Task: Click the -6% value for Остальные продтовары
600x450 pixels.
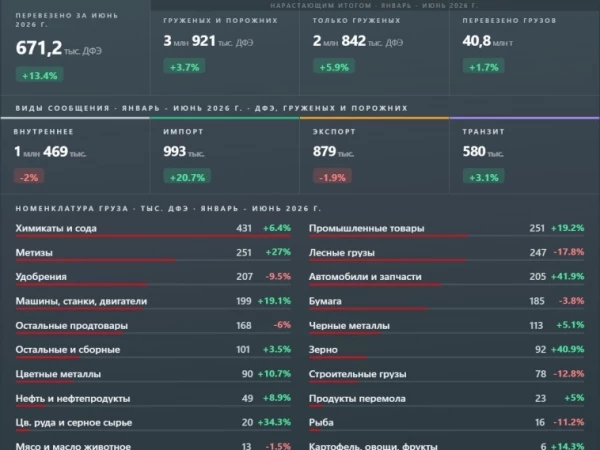Action: [282, 325]
